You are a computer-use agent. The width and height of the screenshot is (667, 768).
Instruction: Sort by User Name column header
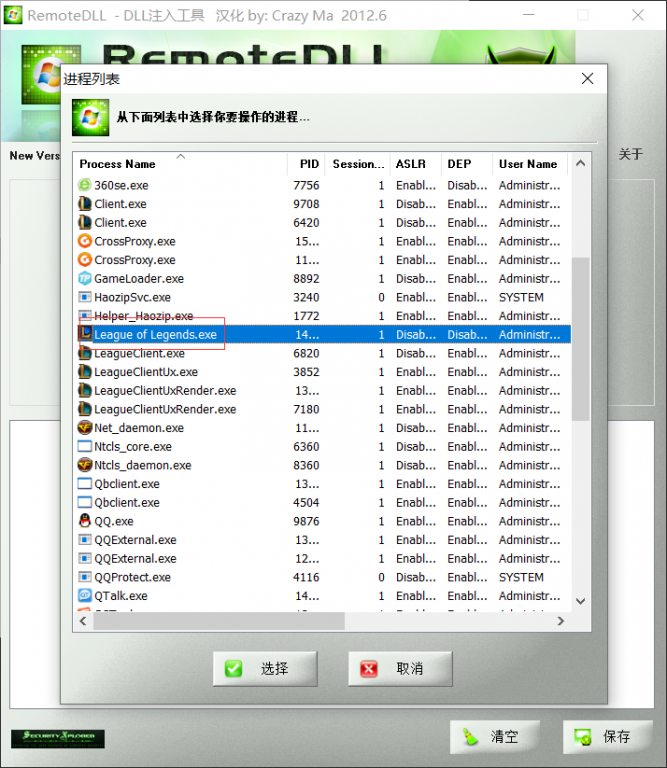pos(530,164)
